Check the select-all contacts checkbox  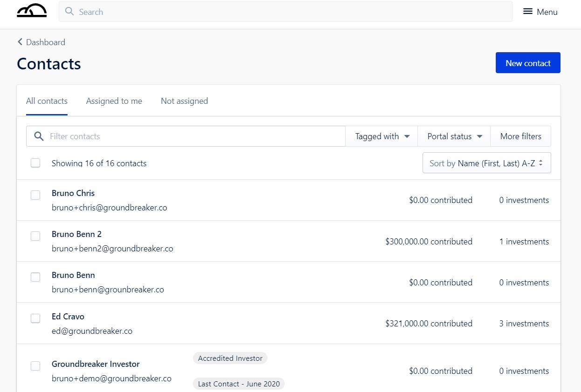tap(35, 163)
